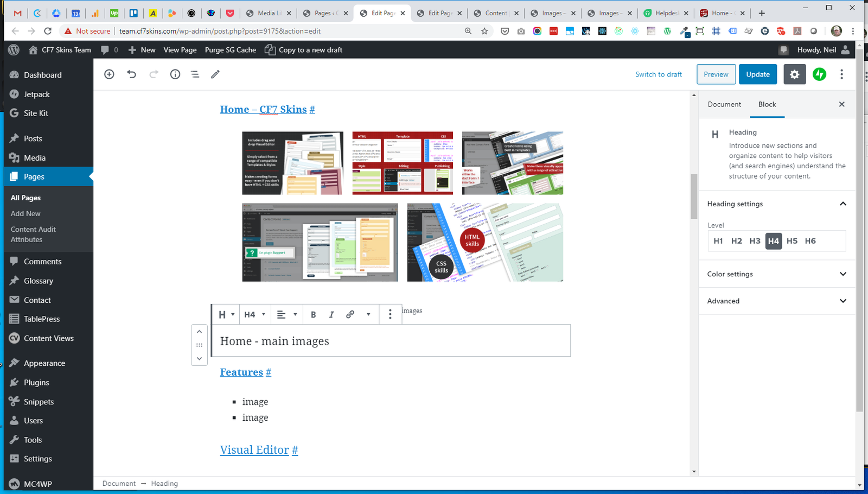Switch to the Document tab
The image size is (868, 494).
point(724,104)
